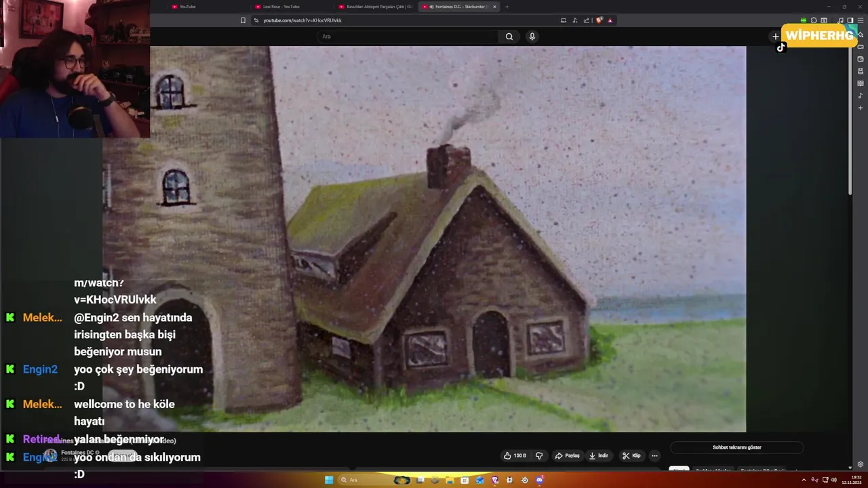The width and height of the screenshot is (868, 488).
Task: Click Sohbet tekrarını göster button
Action: (x=736, y=447)
